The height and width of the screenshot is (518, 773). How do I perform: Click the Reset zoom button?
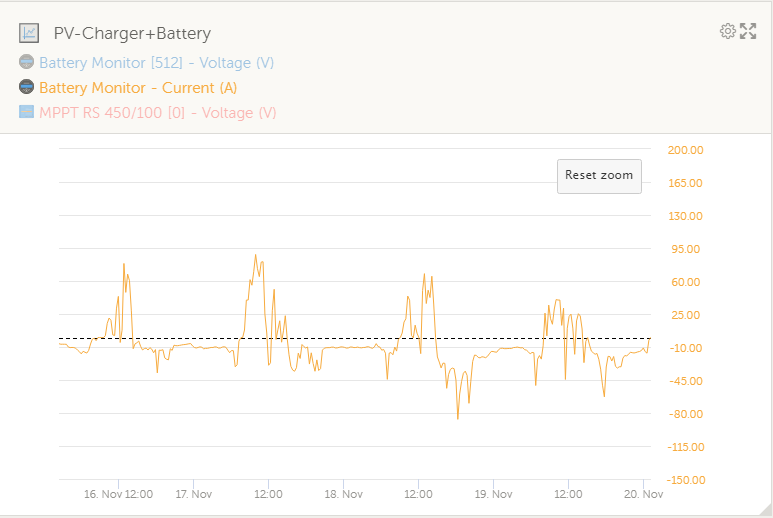click(599, 176)
